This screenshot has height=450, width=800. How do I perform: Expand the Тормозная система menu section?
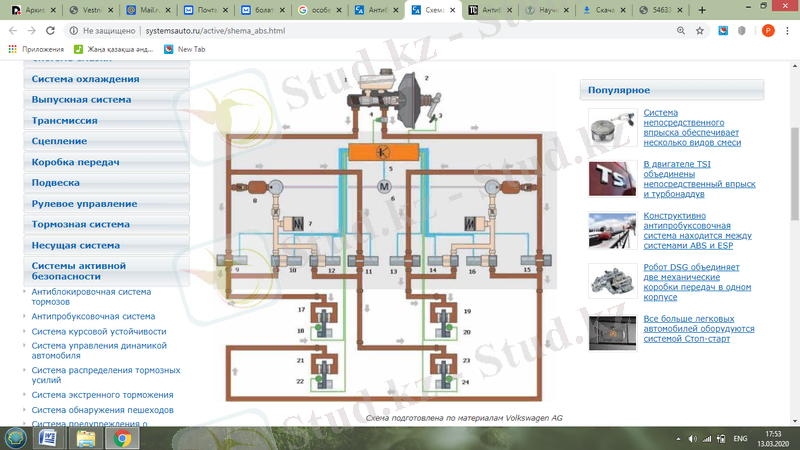tap(81, 224)
